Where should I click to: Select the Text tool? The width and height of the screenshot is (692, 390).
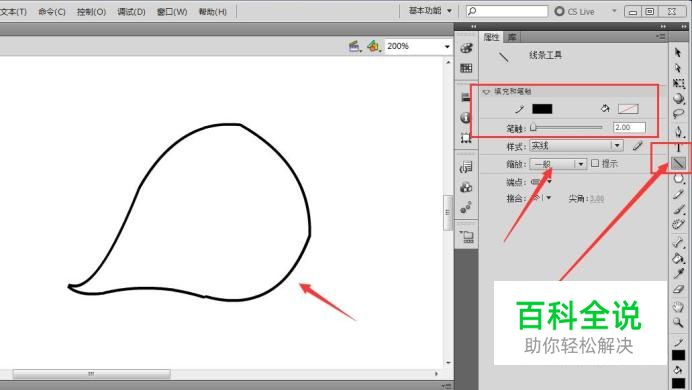[678, 148]
